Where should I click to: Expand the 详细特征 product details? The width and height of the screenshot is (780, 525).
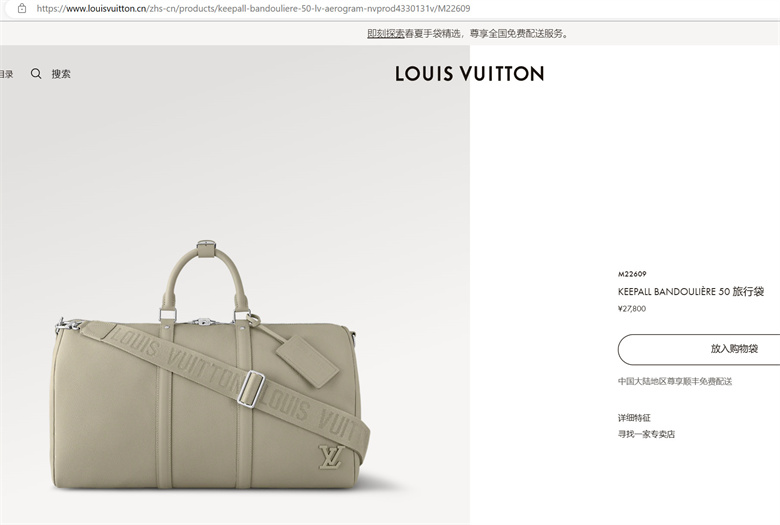634,418
